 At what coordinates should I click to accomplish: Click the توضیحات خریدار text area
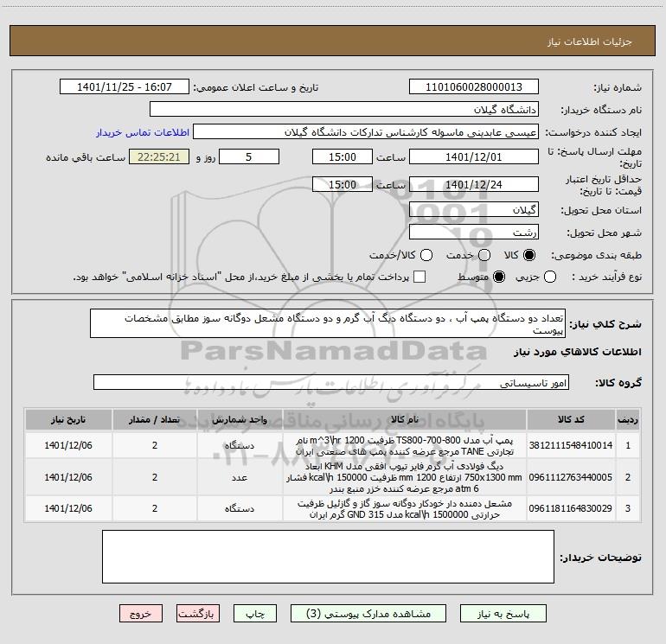[328, 556]
